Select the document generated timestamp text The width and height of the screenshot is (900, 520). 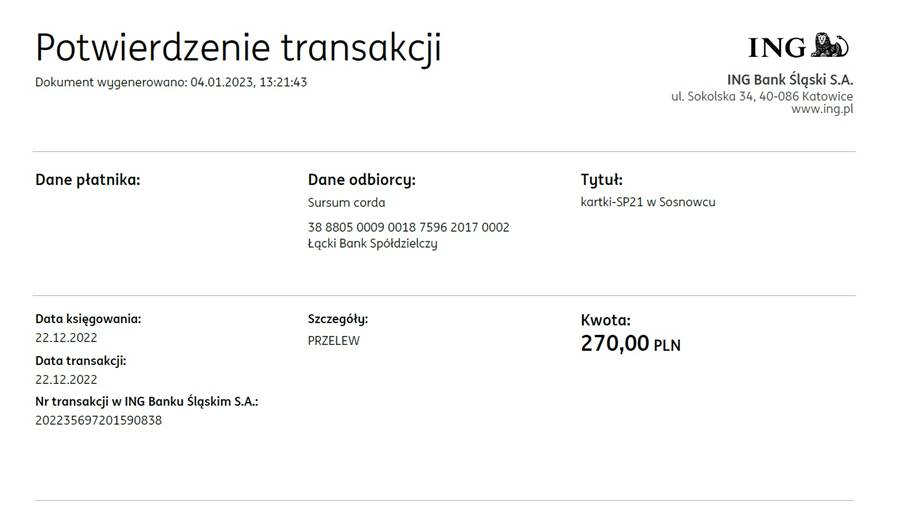pyautogui.click(x=171, y=82)
